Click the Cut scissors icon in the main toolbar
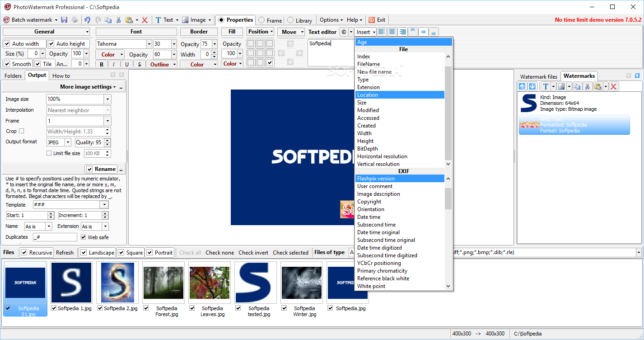 (x=118, y=20)
